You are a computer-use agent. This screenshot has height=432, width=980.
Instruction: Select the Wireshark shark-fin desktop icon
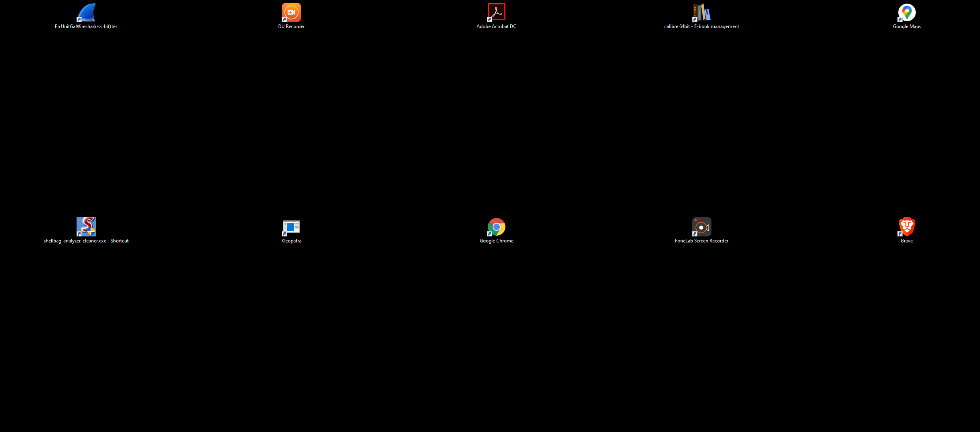tap(86, 12)
